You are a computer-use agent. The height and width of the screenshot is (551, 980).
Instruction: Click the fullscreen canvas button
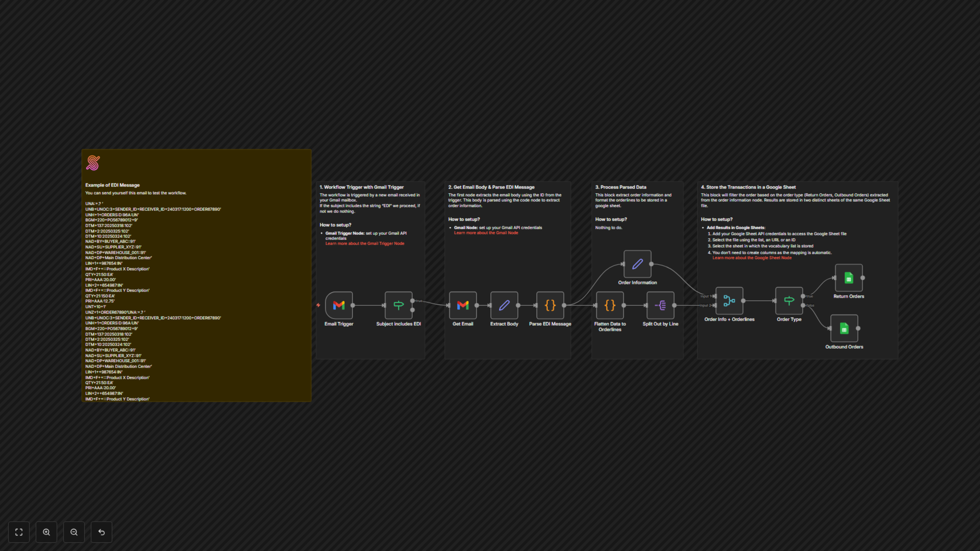pyautogui.click(x=19, y=532)
